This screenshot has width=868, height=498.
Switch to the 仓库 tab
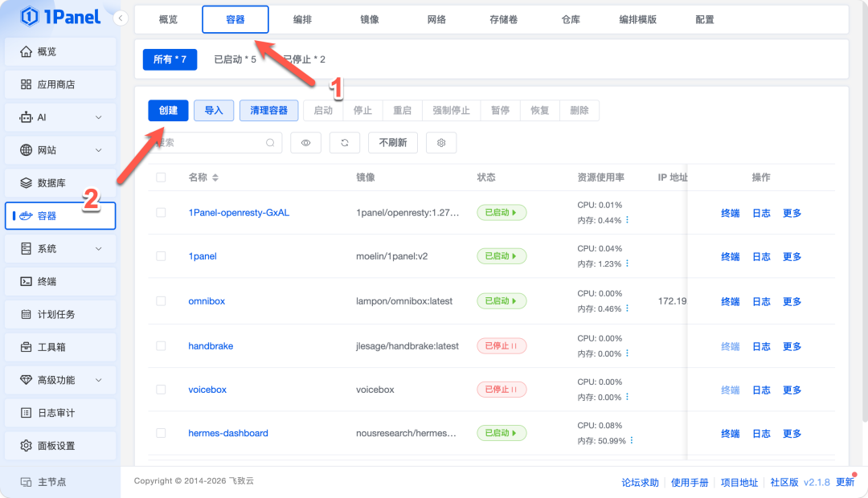coord(571,19)
